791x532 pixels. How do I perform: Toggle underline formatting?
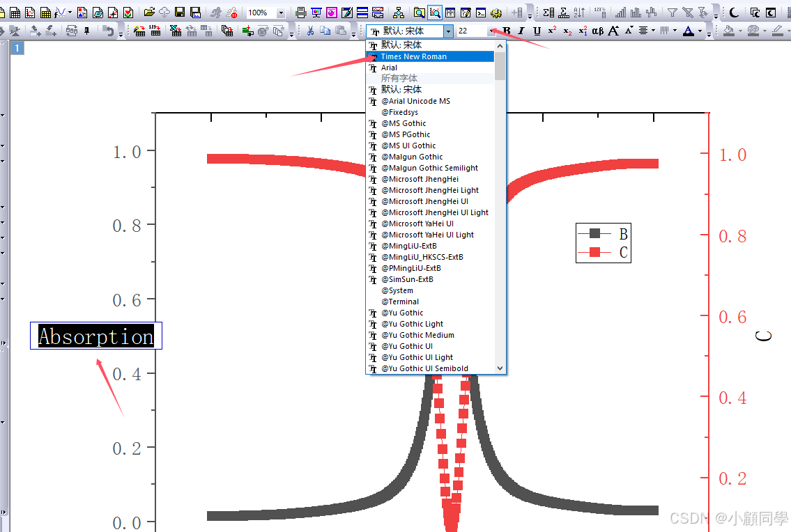pos(537,31)
